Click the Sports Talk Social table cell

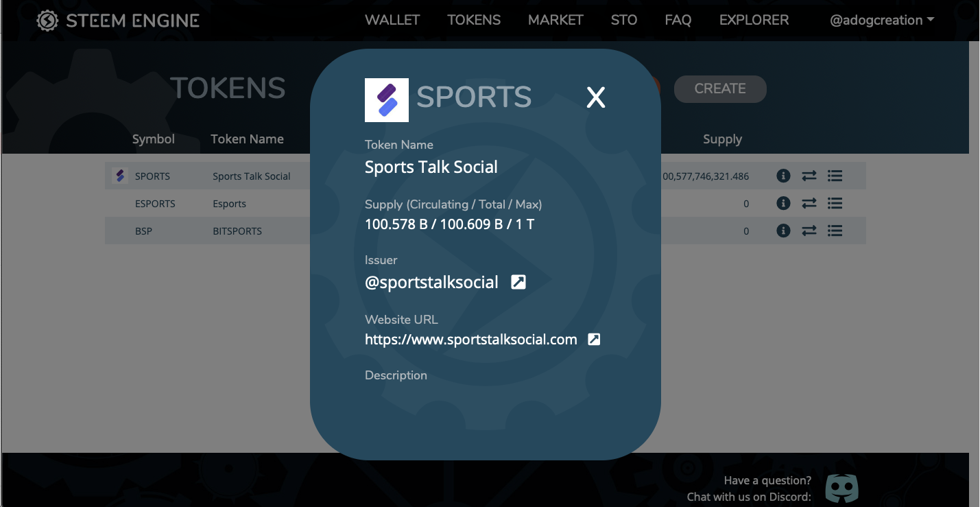[252, 176]
